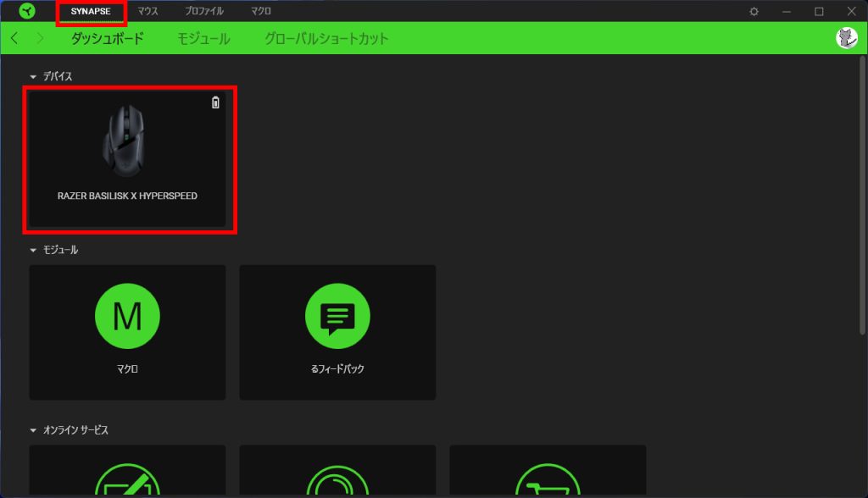The image size is (868, 498).
Task: Open the SYNAPSE tab
Action: (x=91, y=12)
